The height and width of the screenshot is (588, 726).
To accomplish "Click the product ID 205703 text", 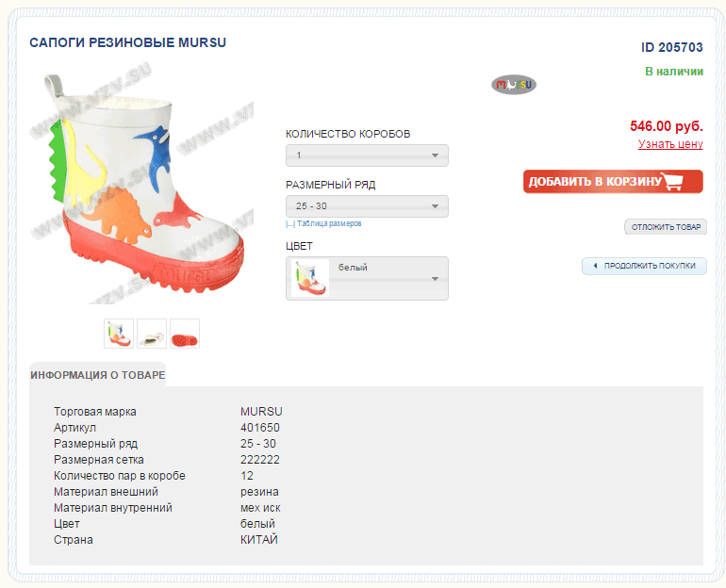I will [672, 47].
